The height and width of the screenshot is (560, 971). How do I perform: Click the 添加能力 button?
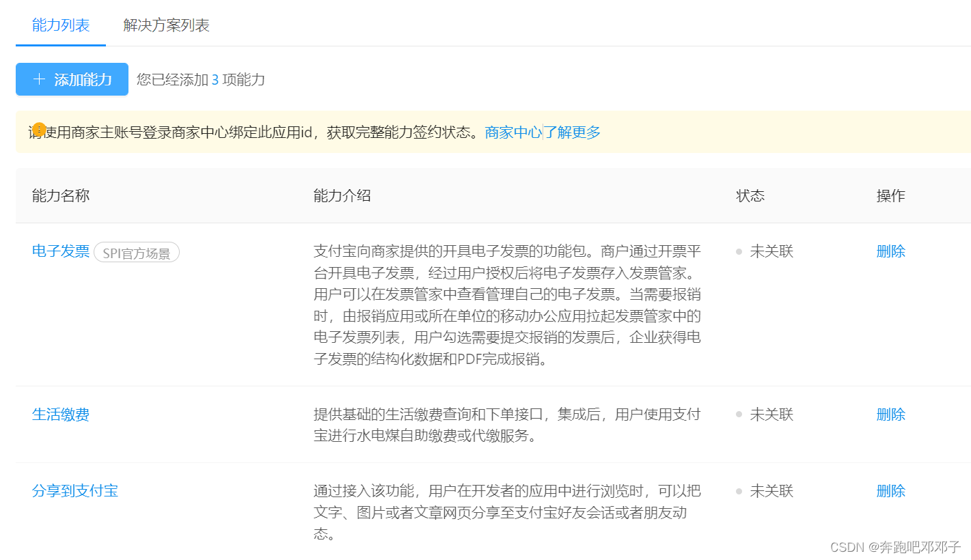click(72, 79)
